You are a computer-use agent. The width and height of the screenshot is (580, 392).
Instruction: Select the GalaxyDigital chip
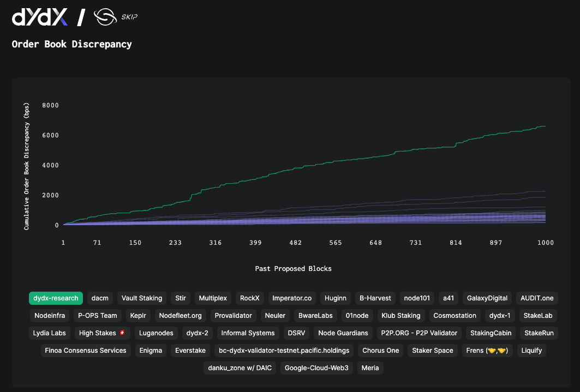(487, 298)
